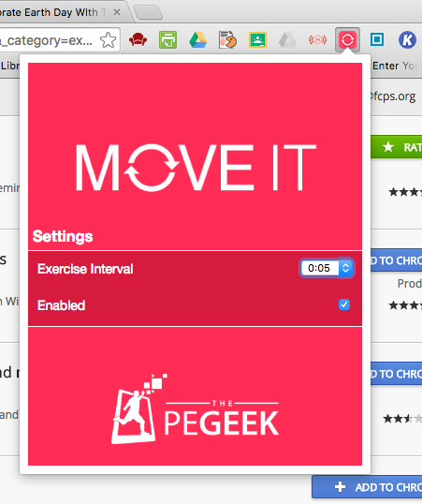
Task: Click the red armchair extension icon
Action: (138, 40)
